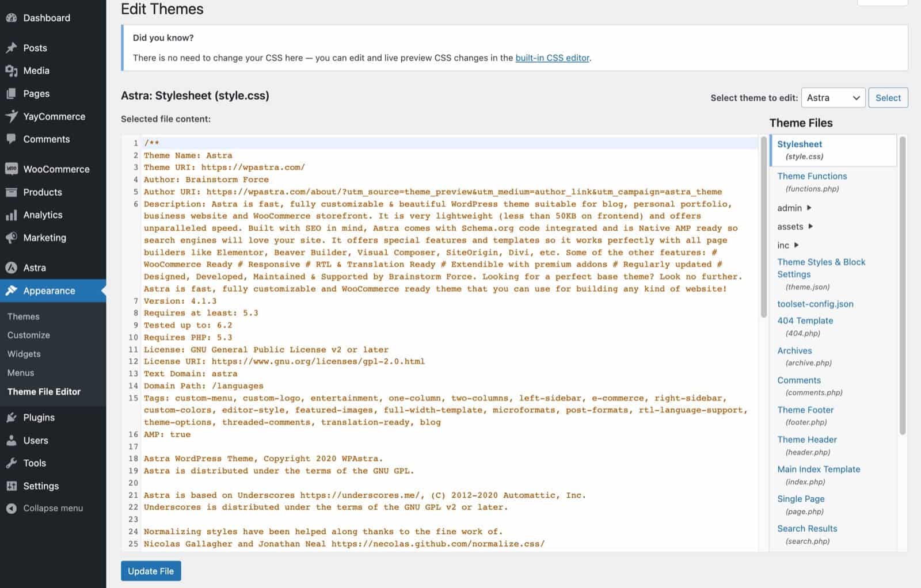Open the Theme Footer file

click(x=806, y=415)
